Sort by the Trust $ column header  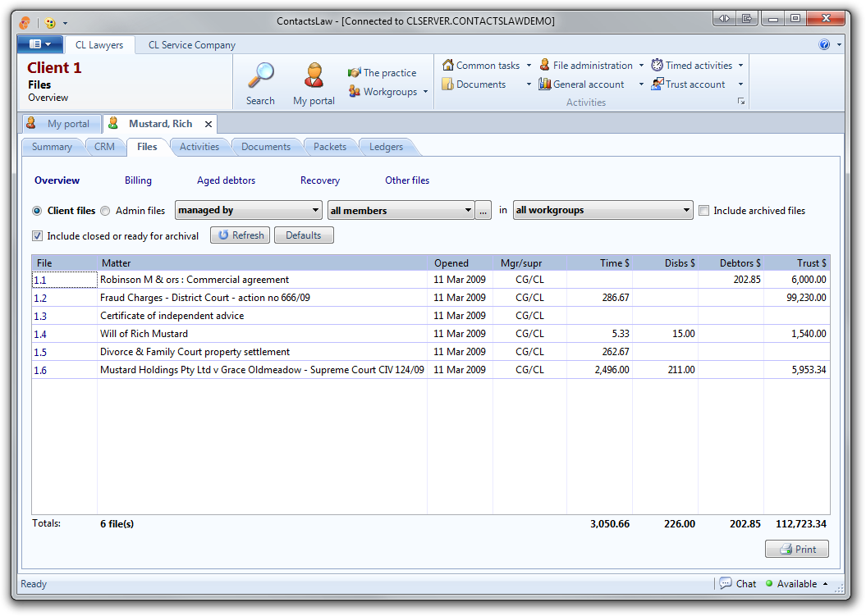click(797, 262)
